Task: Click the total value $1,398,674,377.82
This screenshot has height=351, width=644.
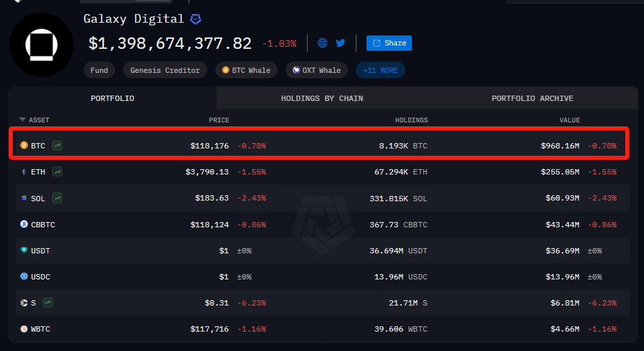Action: click(170, 43)
